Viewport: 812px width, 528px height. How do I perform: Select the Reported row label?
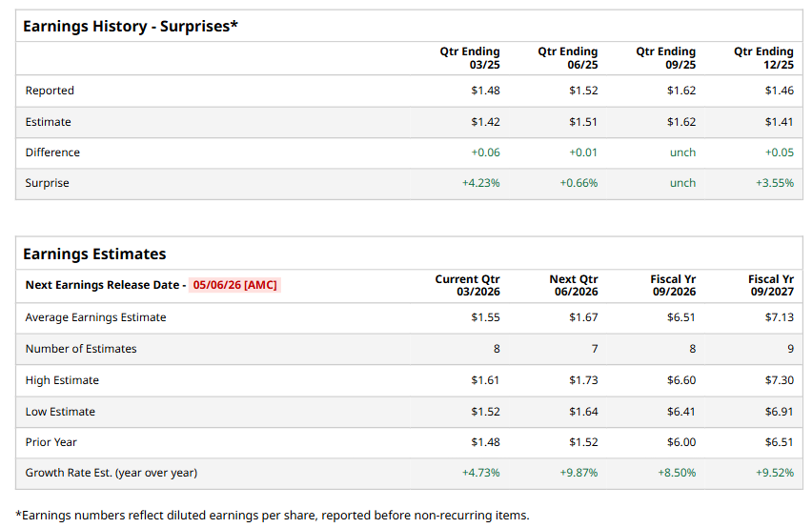50,91
